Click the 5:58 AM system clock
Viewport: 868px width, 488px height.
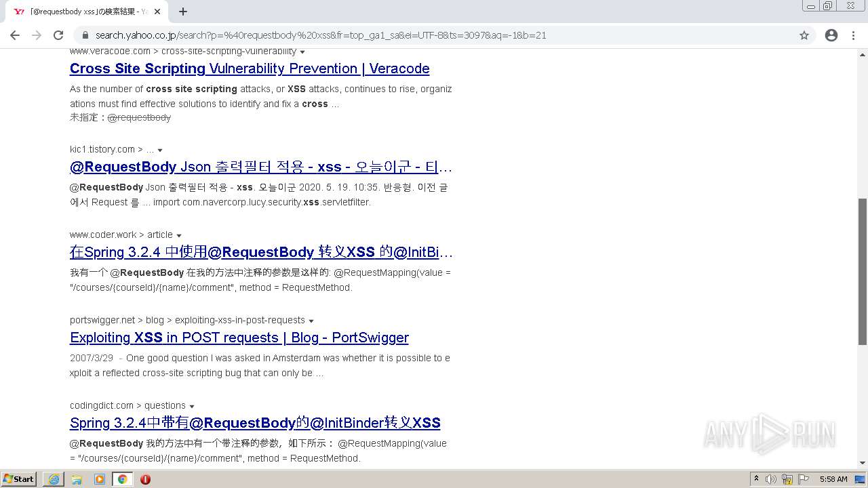(x=833, y=479)
